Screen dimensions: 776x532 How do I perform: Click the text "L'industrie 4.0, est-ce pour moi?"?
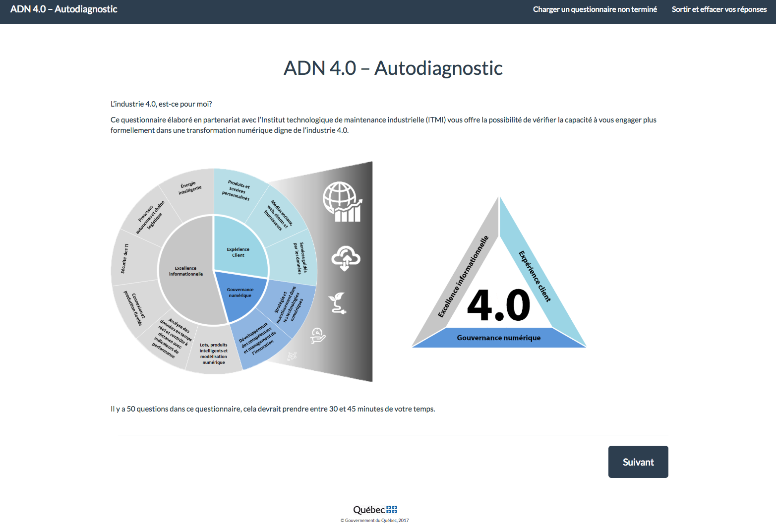161,104
